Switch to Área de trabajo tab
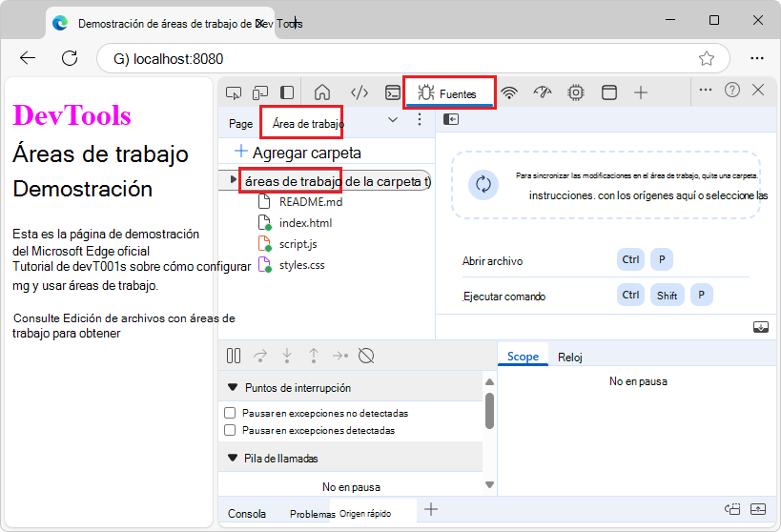Viewport: 781px width, 532px height. 307,124
